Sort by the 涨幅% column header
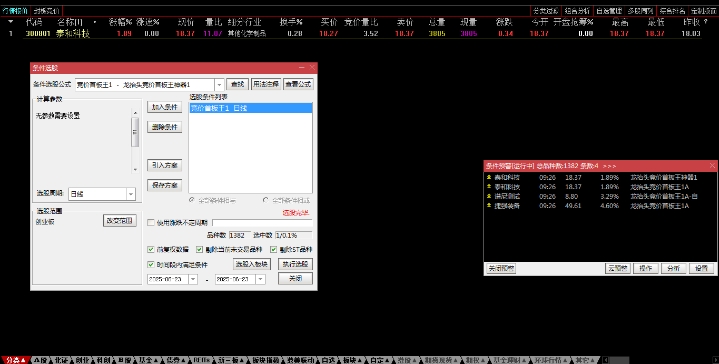Viewport: 719px width, 364px height. pos(121,22)
